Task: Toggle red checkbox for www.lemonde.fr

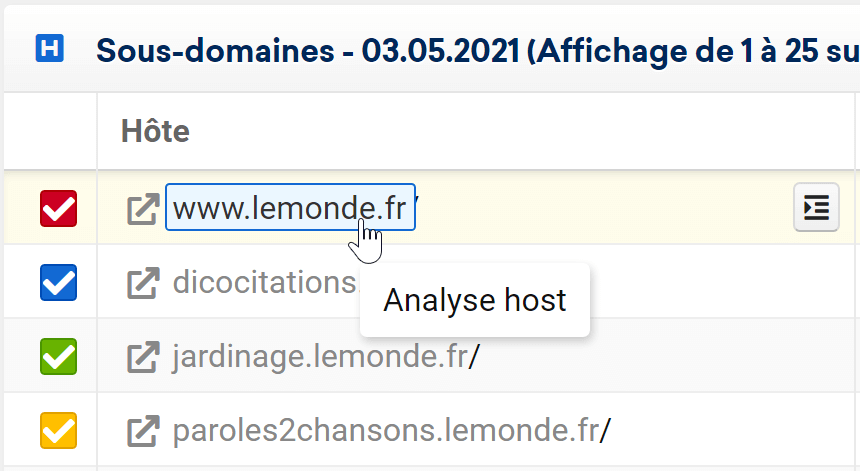Action: point(58,208)
